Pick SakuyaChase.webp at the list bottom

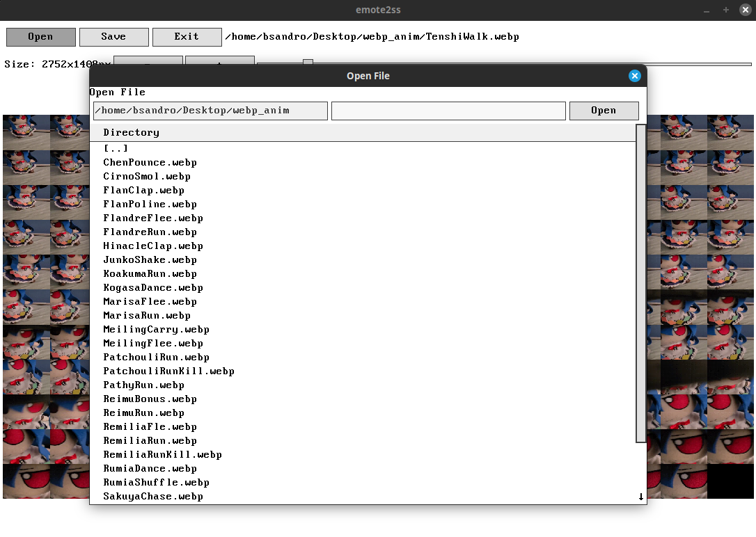pos(152,496)
